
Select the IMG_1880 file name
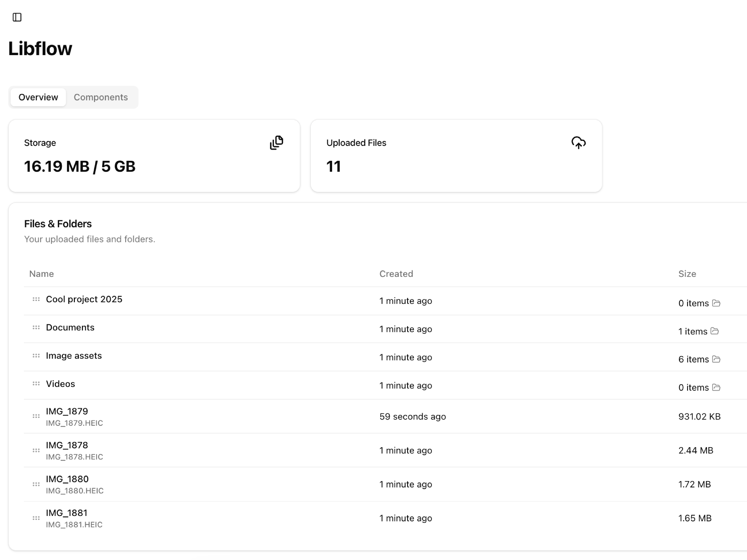pyautogui.click(x=67, y=479)
